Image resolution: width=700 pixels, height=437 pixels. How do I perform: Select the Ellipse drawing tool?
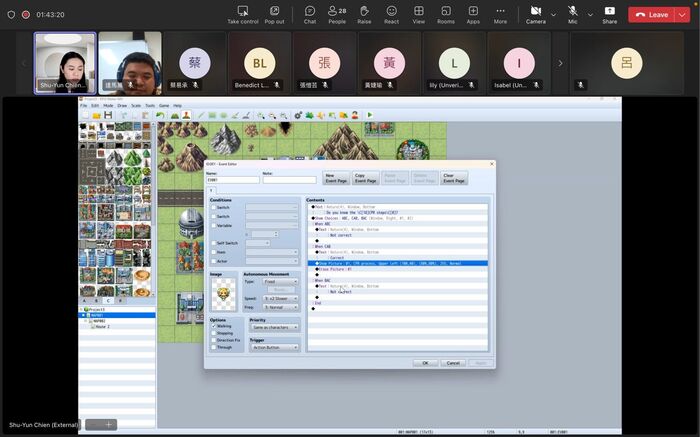click(x=224, y=115)
